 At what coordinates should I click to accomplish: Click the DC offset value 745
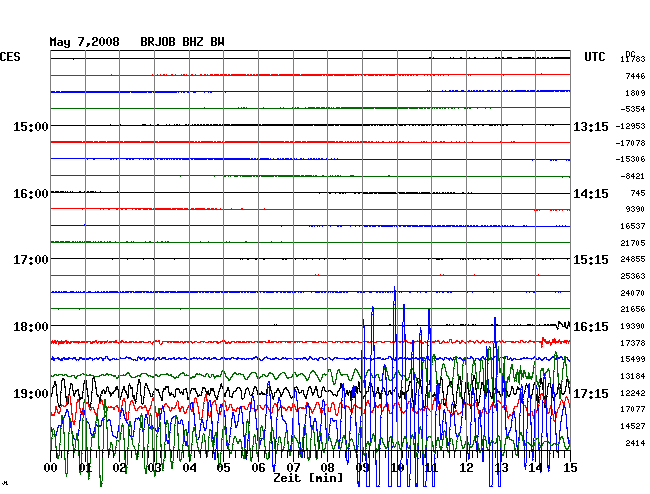click(638, 193)
